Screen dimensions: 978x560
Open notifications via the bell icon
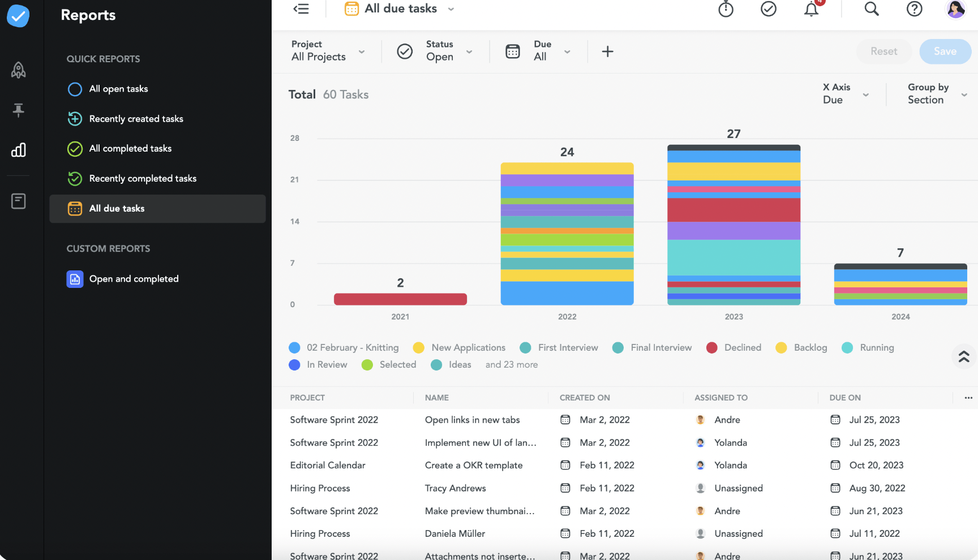pyautogui.click(x=811, y=9)
